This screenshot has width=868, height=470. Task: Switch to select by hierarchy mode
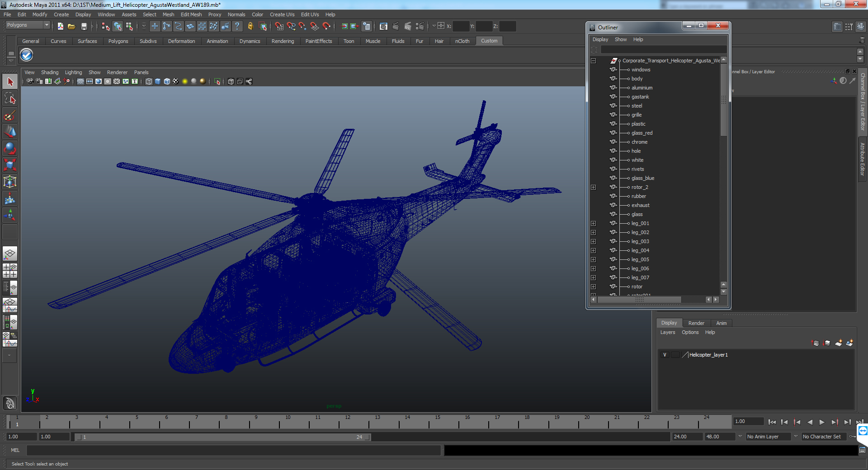pos(105,26)
